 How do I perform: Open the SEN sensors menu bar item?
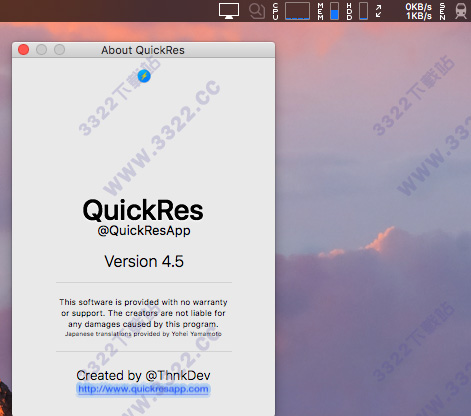[x=442, y=11]
